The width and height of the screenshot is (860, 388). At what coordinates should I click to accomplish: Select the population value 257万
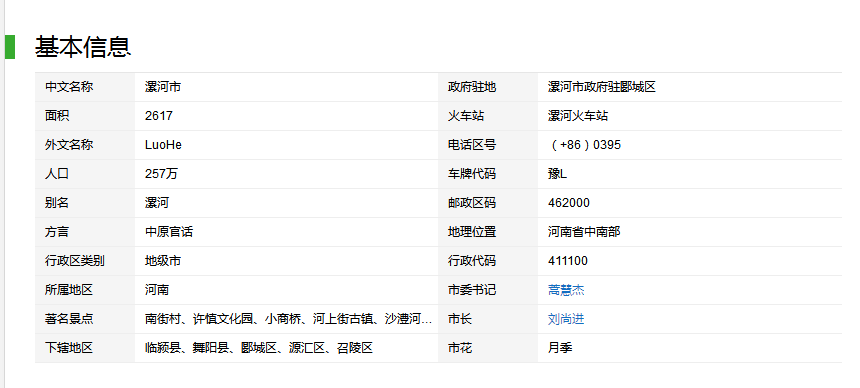161,174
